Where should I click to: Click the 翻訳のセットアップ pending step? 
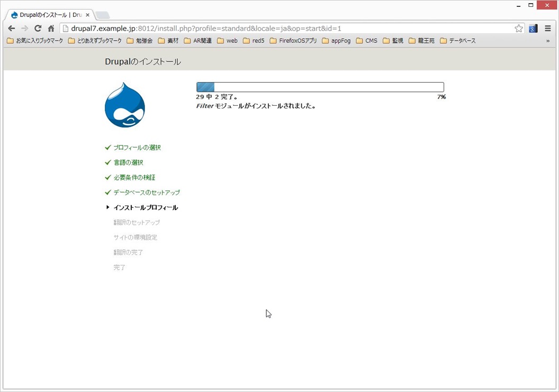point(137,222)
